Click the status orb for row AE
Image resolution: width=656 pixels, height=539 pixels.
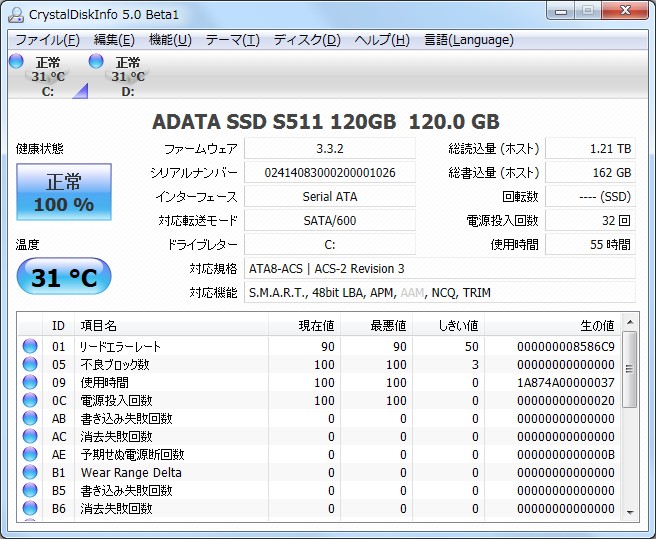click(30, 454)
